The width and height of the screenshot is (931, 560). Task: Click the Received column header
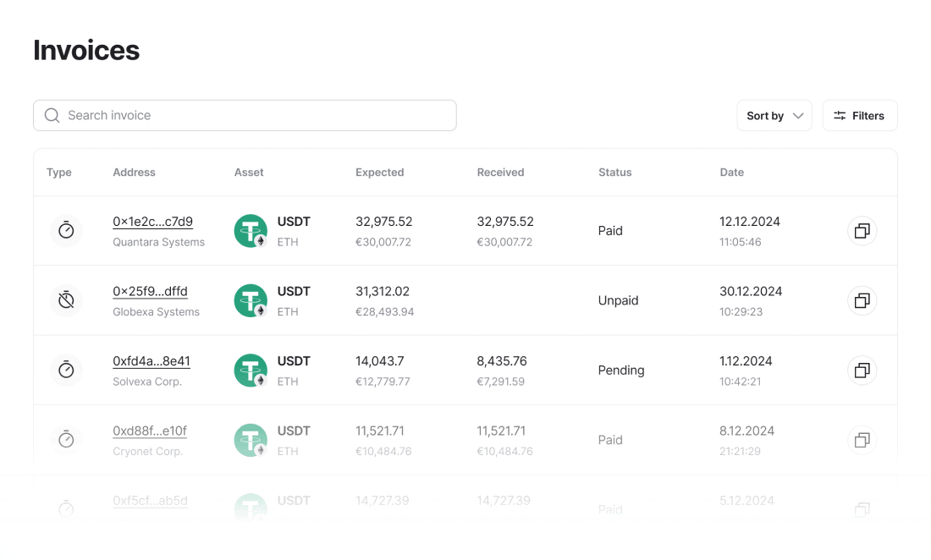point(500,173)
